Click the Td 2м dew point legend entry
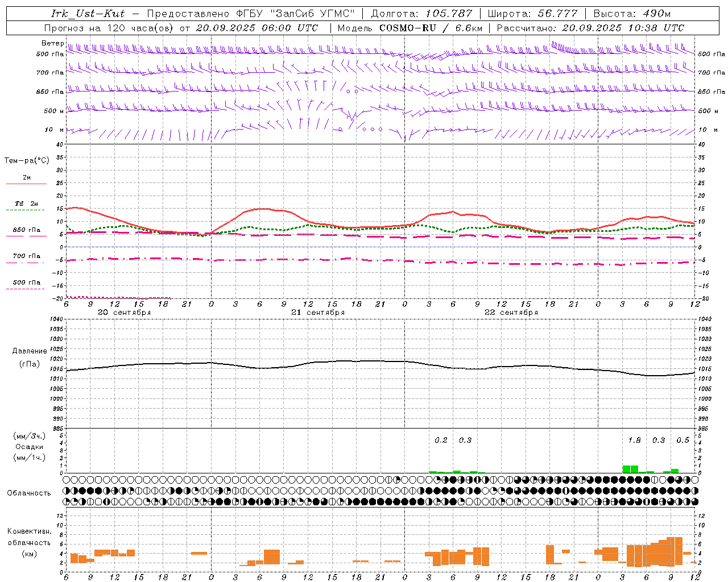The height and width of the screenshot is (582, 728). point(27,203)
